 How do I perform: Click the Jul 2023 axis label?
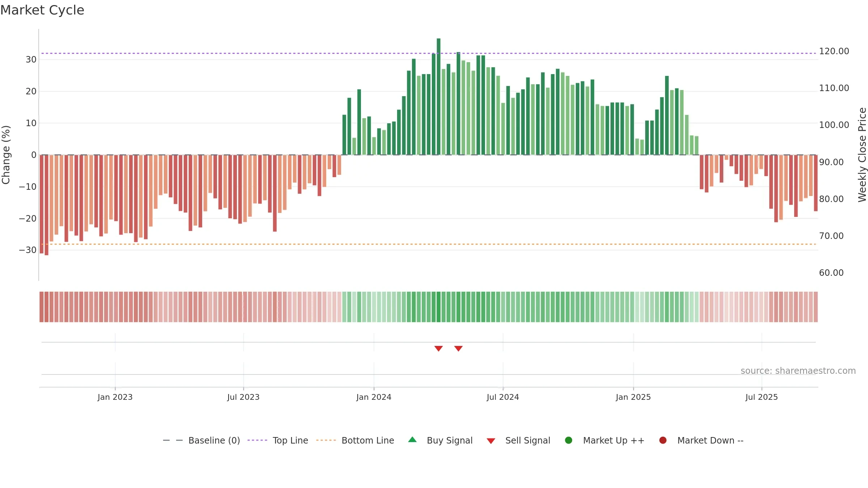pos(243,397)
